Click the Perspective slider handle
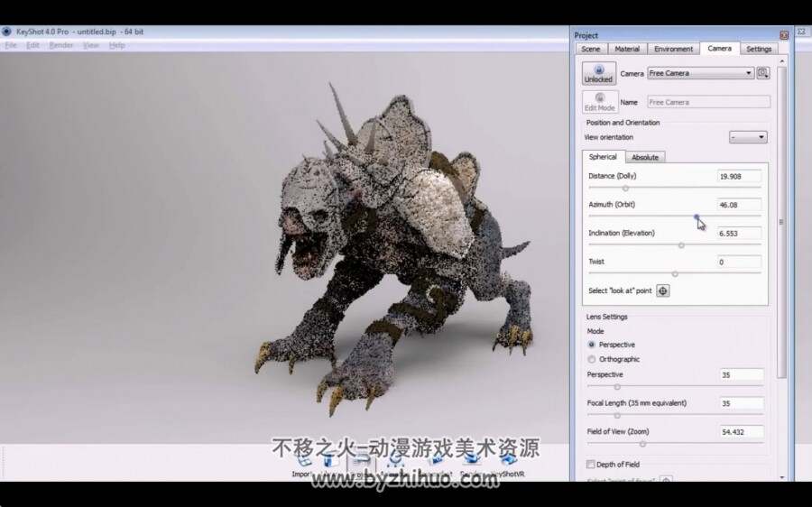The height and width of the screenshot is (507, 812). (617, 386)
